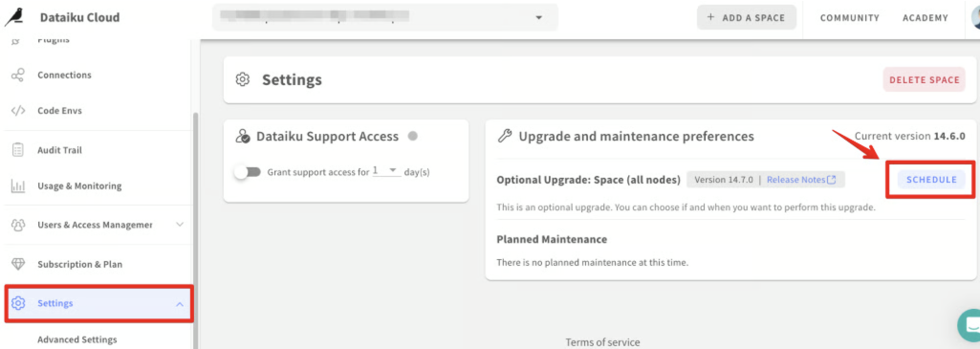Collapse the Settings sidebar section
Image resolution: width=980 pixels, height=349 pixels.
[x=180, y=304]
